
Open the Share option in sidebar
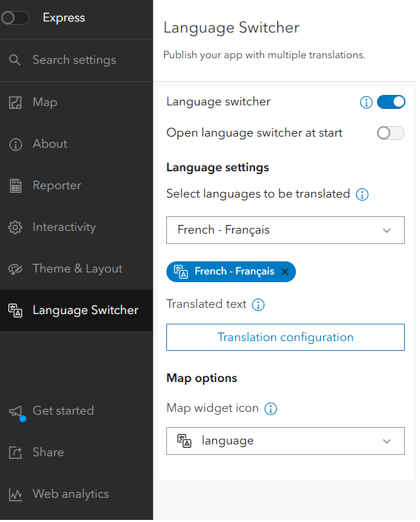point(48,452)
